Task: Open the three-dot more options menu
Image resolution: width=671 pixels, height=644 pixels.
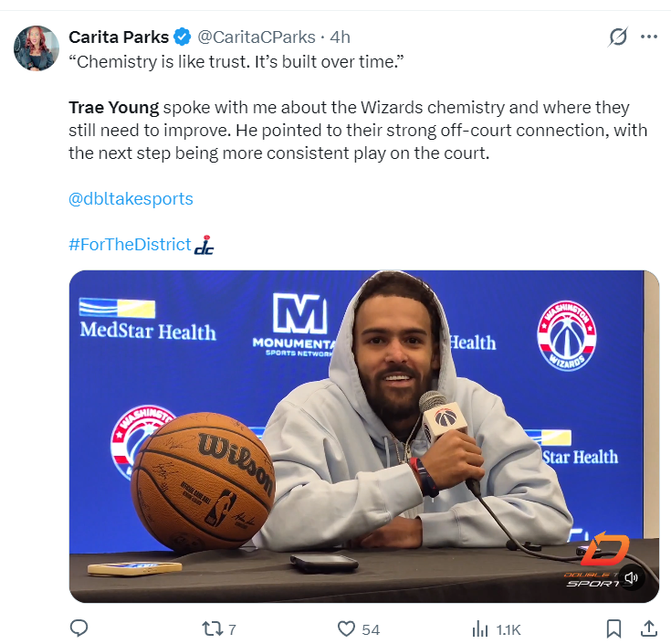Action: click(649, 37)
